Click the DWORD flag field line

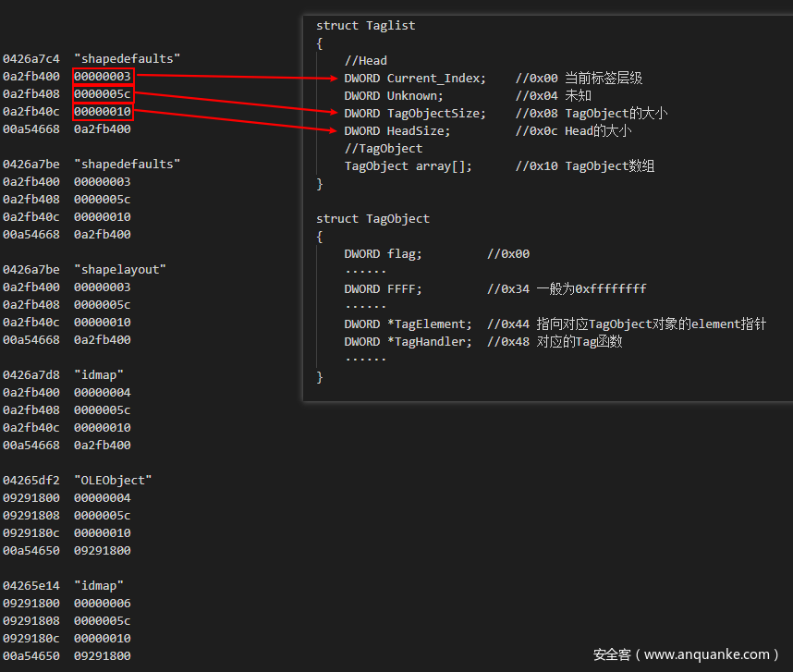click(x=383, y=253)
